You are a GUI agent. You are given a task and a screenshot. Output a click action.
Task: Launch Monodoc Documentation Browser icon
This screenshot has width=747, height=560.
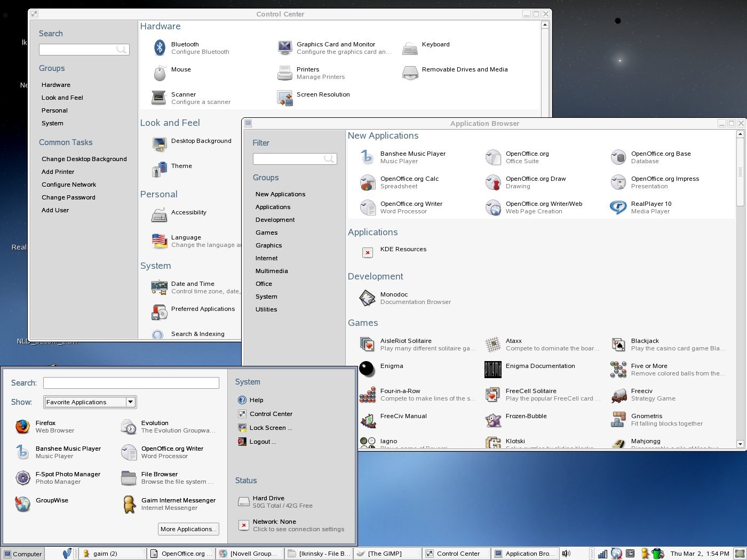[368, 298]
